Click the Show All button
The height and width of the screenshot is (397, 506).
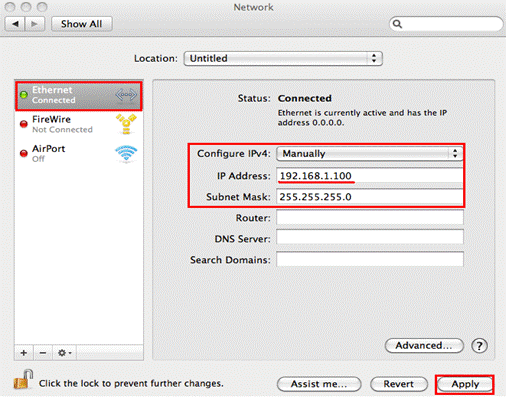(82, 24)
